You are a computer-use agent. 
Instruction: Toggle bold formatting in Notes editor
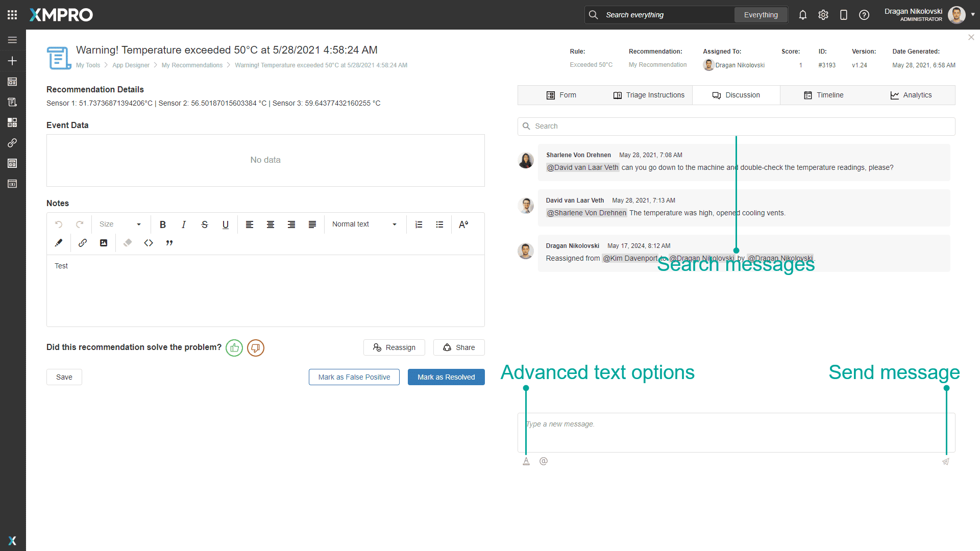click(162, 224)
